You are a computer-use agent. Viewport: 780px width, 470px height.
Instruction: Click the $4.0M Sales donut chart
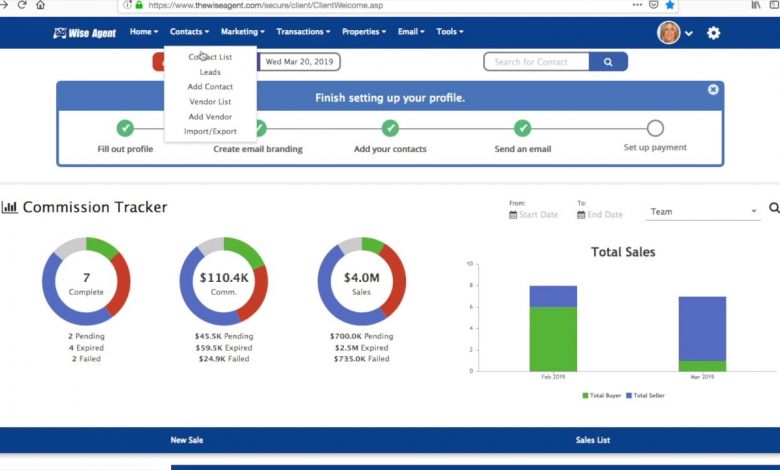coord(362,282)
